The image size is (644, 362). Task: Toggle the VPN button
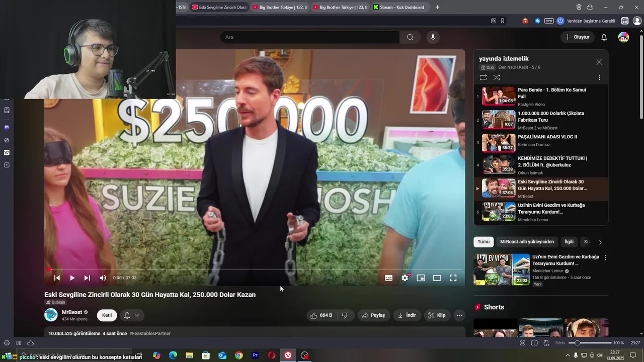pos(549,21)
